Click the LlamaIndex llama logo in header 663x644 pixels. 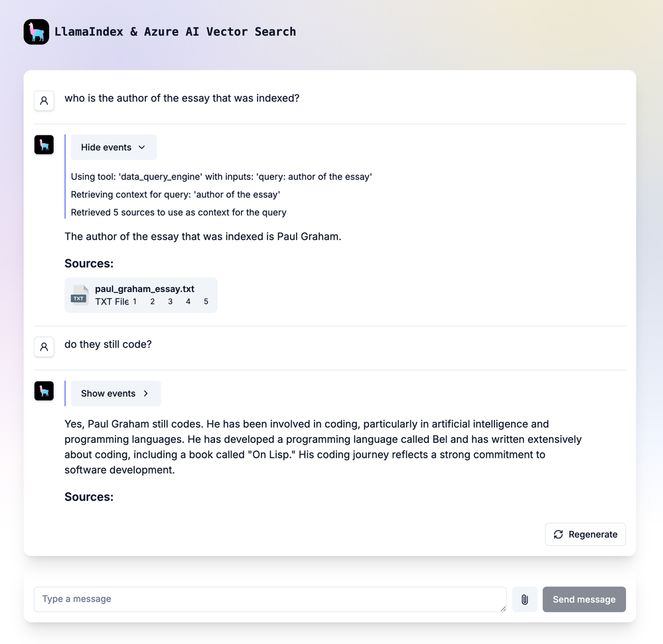point(37,32)
